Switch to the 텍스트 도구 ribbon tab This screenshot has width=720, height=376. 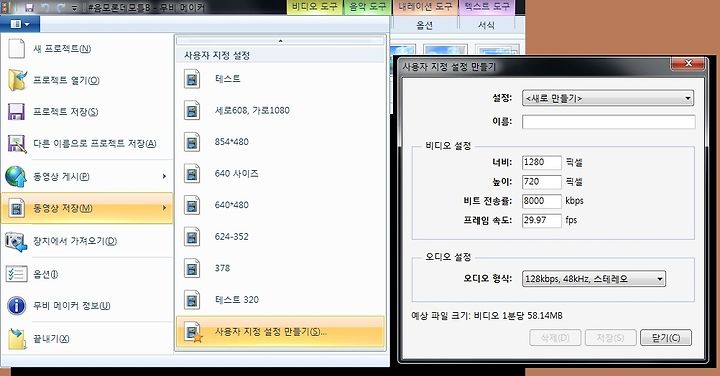487,7
